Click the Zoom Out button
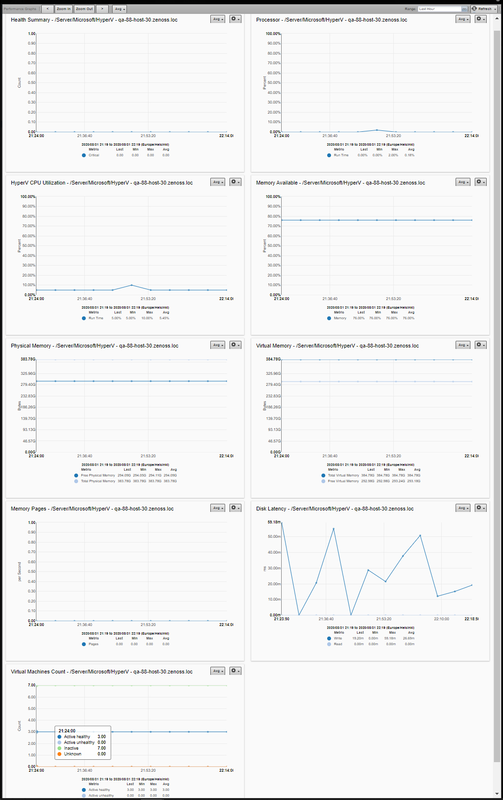Screen dimensions: 503x800 (85, 9)
